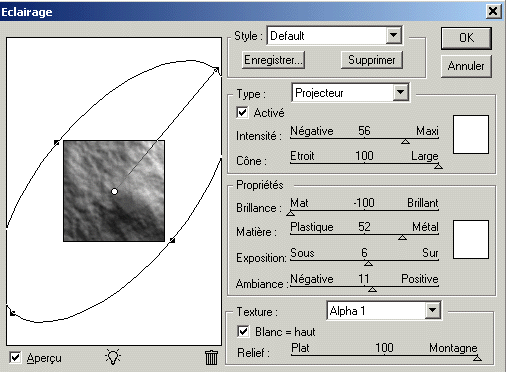
Task: Click the Matière value 52
Action: coord(364,227)
